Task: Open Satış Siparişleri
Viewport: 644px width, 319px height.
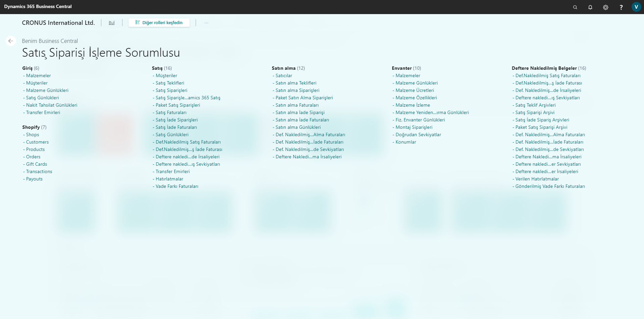Action: tap(171, 90)
